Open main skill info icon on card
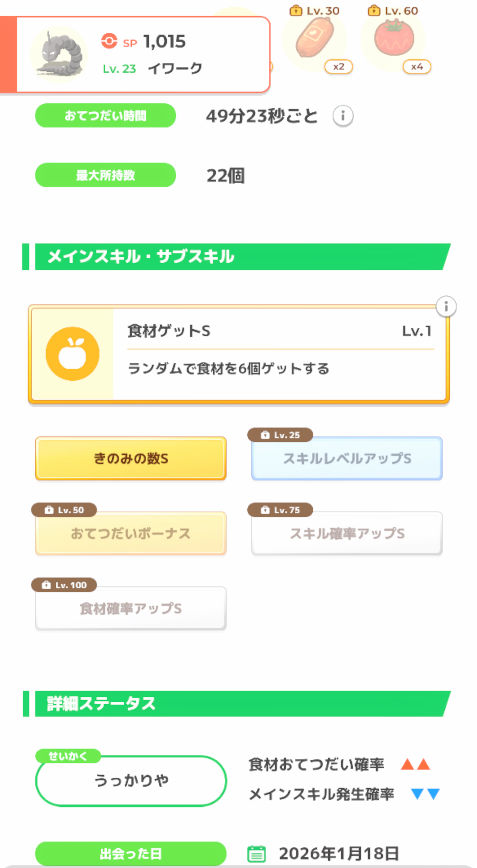477x868 pixels. click(446, 306)
